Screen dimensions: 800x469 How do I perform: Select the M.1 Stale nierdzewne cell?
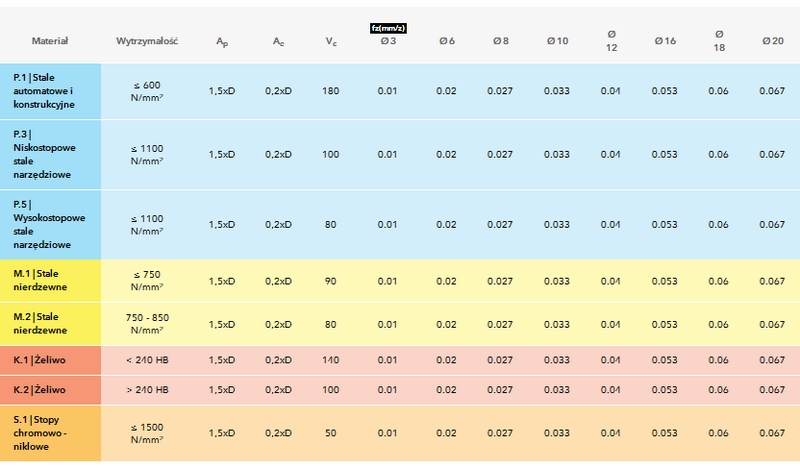click(50, 281)
